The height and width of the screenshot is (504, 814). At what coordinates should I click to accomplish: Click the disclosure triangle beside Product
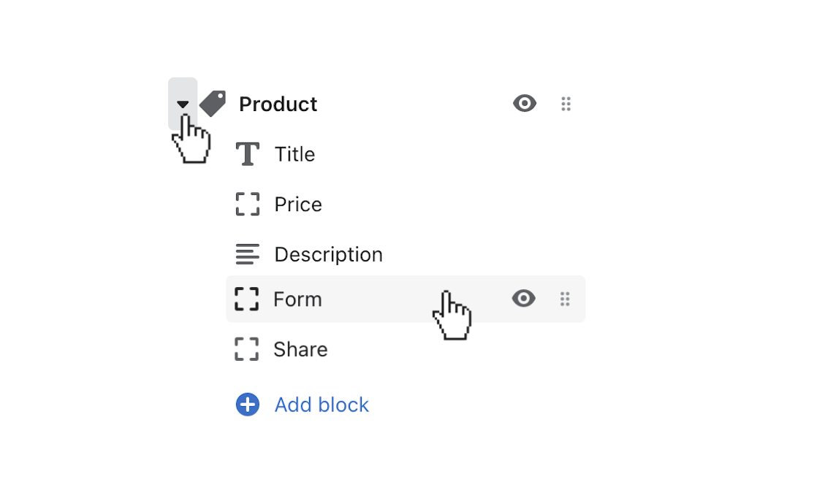[183, 103]
